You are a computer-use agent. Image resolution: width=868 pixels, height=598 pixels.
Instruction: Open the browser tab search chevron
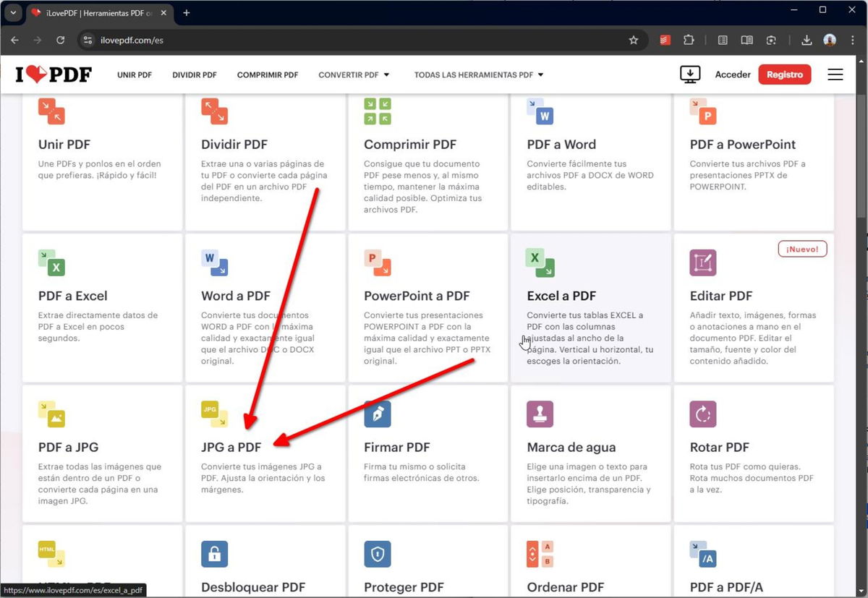click(x=13, y=12)
